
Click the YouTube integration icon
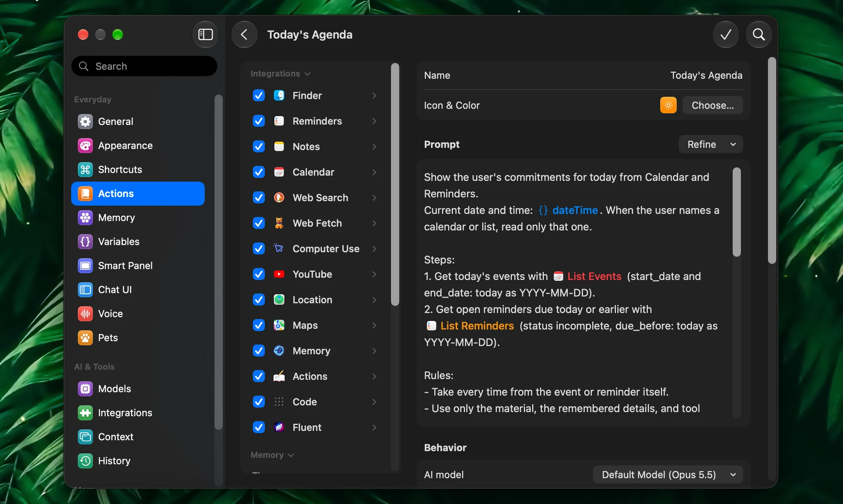point(279,274)
